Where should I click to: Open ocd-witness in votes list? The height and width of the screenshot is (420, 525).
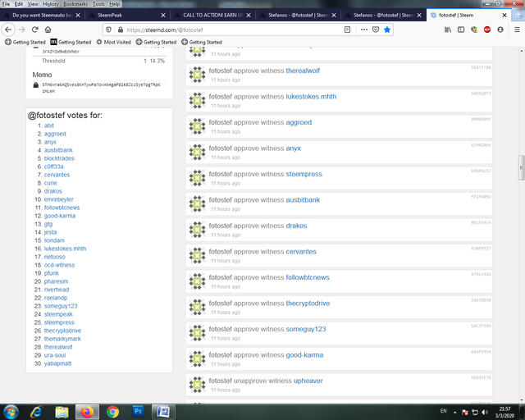(59, 265)
